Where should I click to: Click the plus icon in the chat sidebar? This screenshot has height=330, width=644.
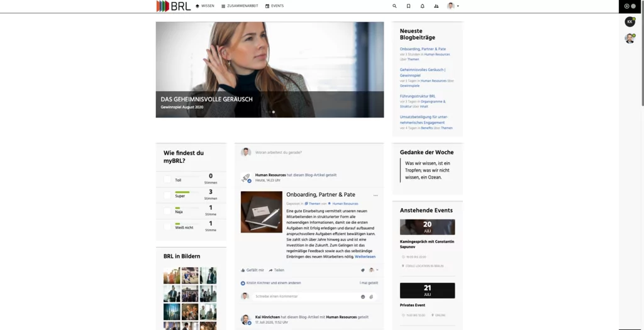(x=626, y=6)
